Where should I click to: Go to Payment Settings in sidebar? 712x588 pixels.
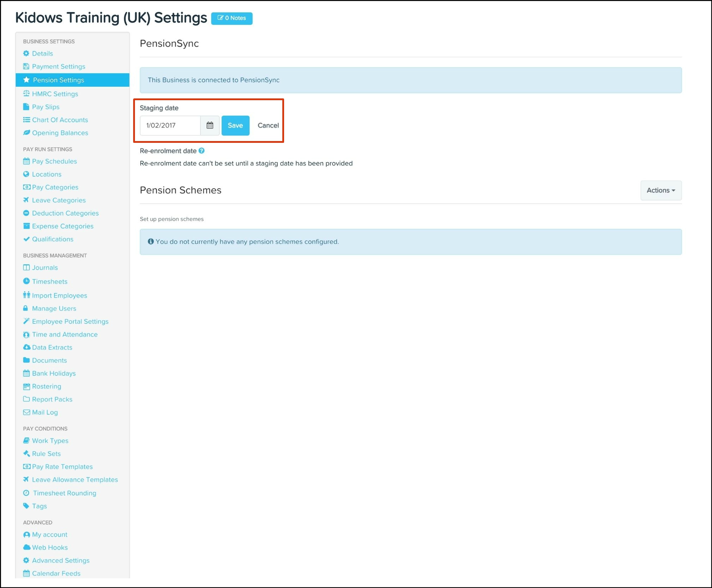coord(58,66)
